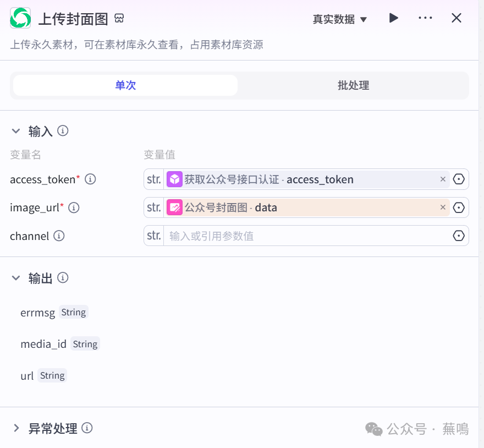Expand the 异常处理 section
The width and height of the screenshot is (484, 448).
tap(16, 428)
